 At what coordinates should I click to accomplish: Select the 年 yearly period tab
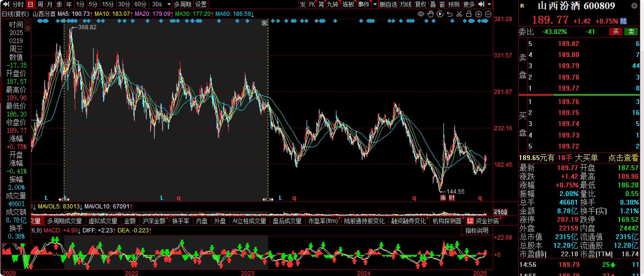point(69,5)
